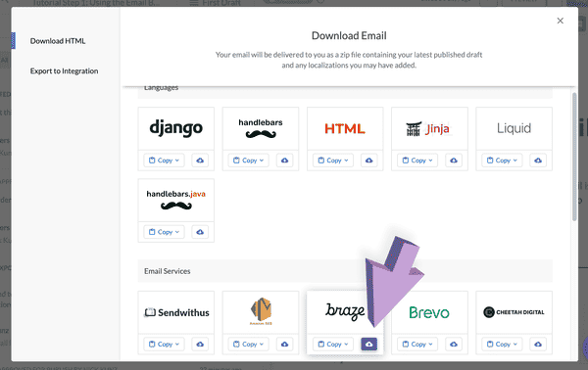This screenshot has height=370, width=588.
Task: Download the Braze export via cloud icon
Action: click(x=369, y=344)
